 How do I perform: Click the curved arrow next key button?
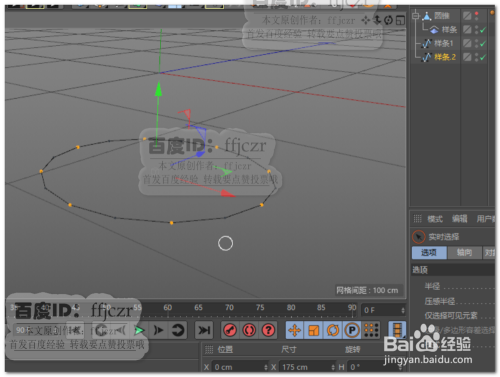[x=177, y=330]
